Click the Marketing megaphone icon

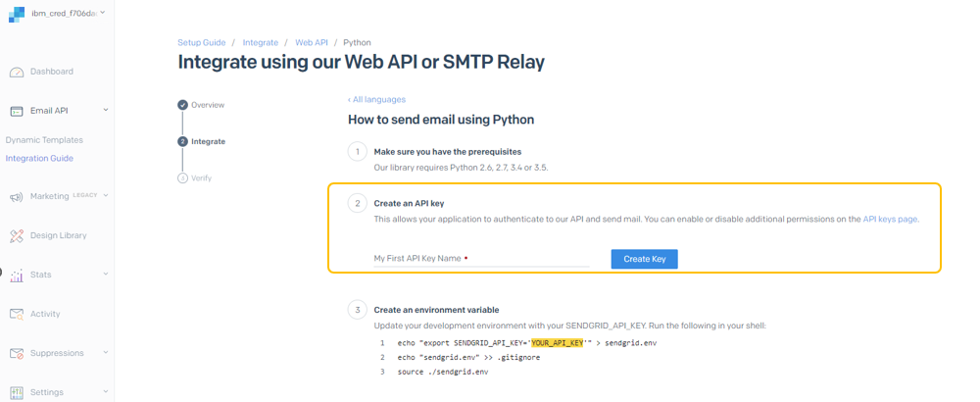click(17, 197)
